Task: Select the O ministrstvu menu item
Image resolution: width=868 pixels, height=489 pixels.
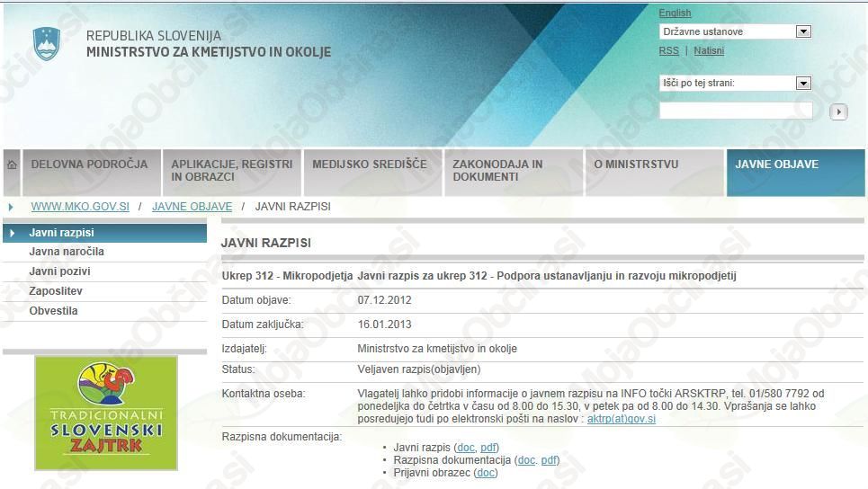Action: (636, 165)
